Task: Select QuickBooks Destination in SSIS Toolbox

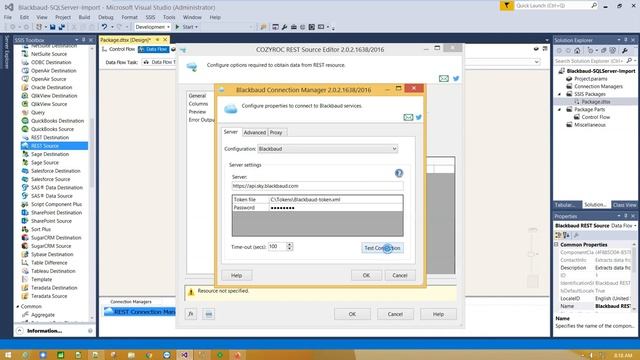Action: pyautogui.click(x=57, y=121)
